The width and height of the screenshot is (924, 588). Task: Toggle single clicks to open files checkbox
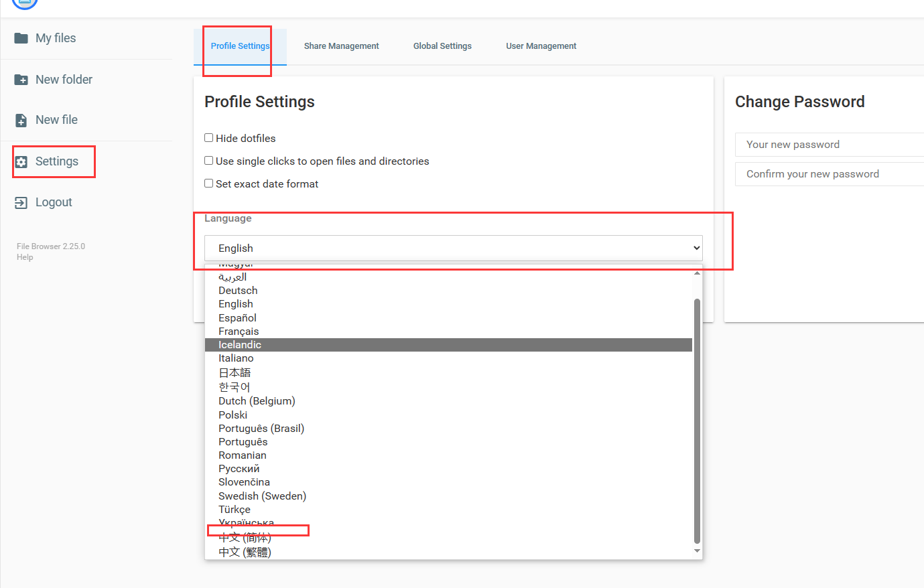click(209, 161)
